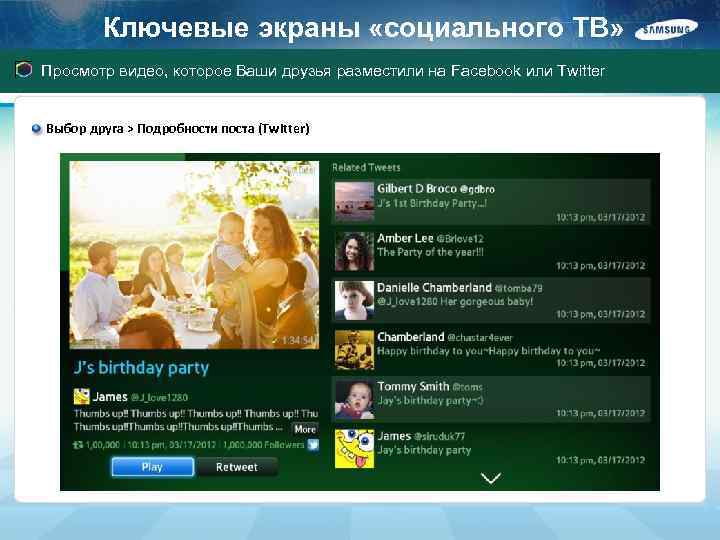The height and width of the screenshot is (540, 720).
Task: Click '1,000,000 Followers' text
Action: click(264, 445)
